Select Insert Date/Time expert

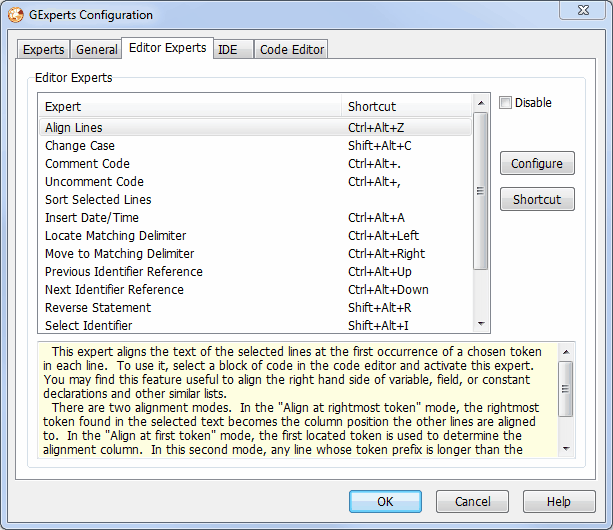tap(92, 218)
